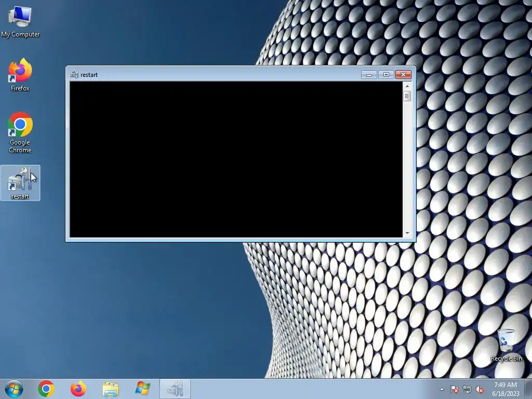Open the clock showing 7:49 AM
The image size is (532, 399).
click(506, 389)
